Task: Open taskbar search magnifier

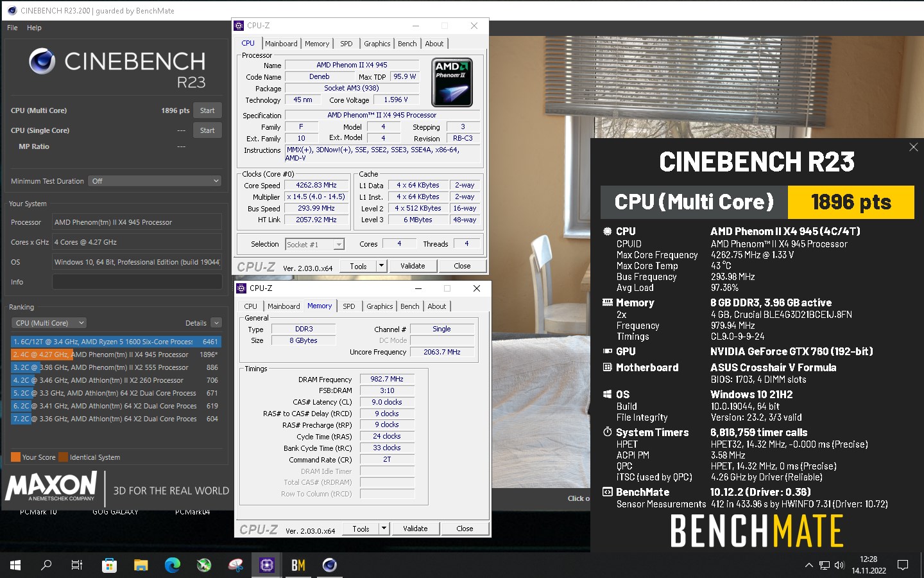Action: pyautogui.click(x=46, y=565)
